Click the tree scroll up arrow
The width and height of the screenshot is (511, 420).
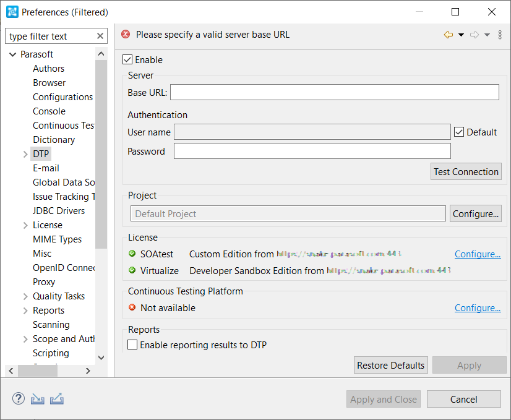(101, 54)
